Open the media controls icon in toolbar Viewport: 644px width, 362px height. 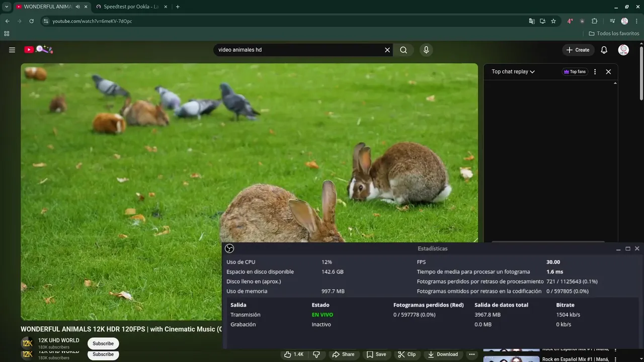tap(612, 21)
